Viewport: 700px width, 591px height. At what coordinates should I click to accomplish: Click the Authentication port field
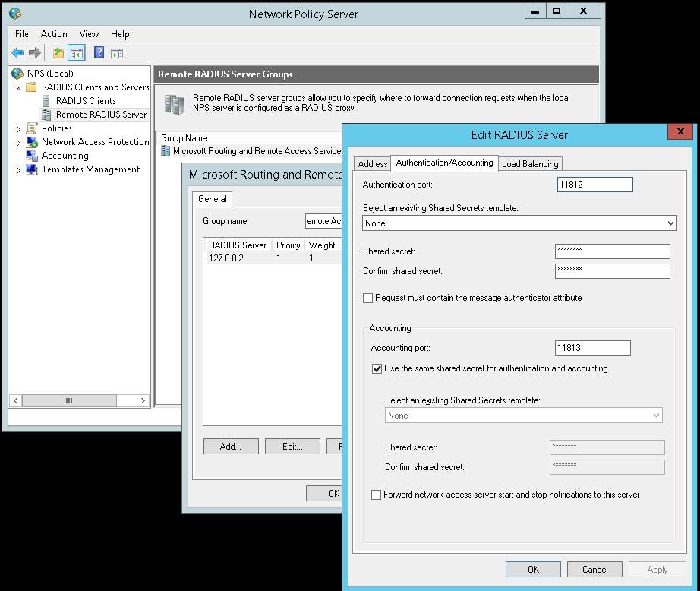pos(594,185)
